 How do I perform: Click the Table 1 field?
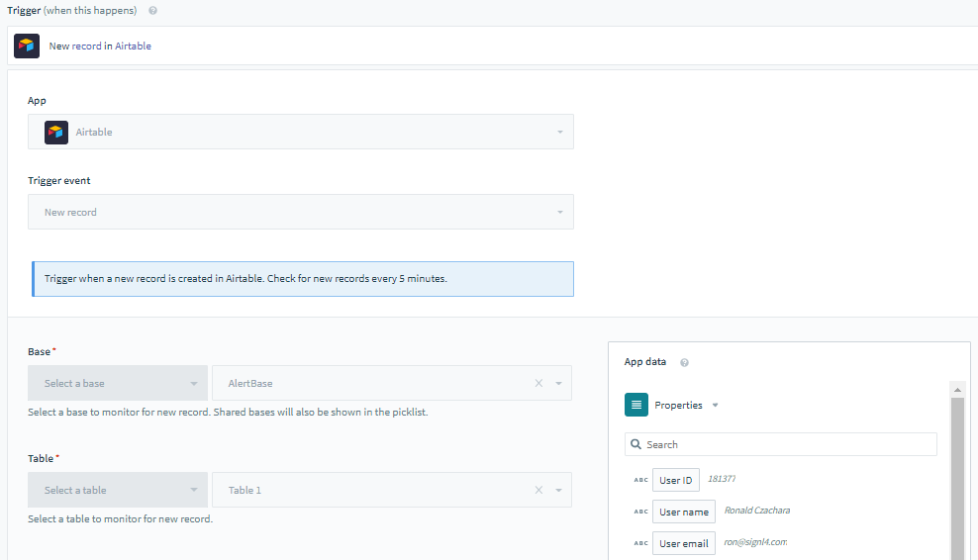[x=392, y=490]
